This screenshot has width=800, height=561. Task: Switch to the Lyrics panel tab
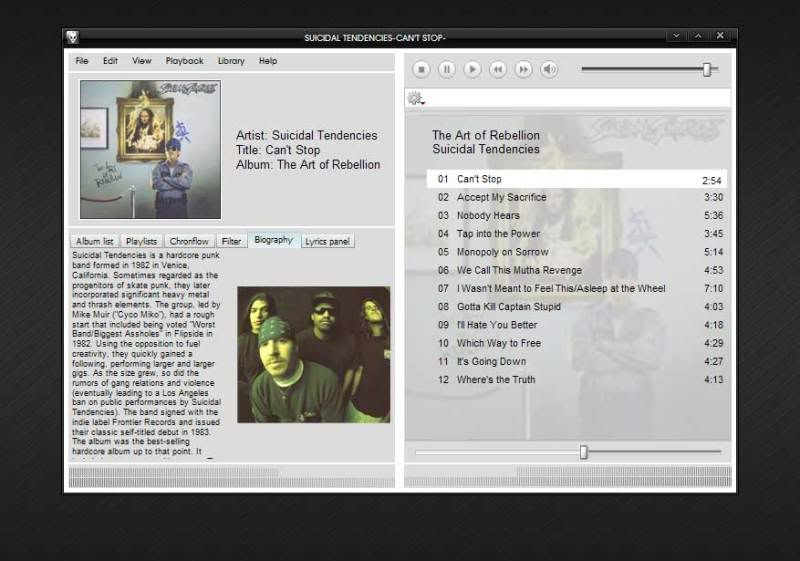(328, 241)
